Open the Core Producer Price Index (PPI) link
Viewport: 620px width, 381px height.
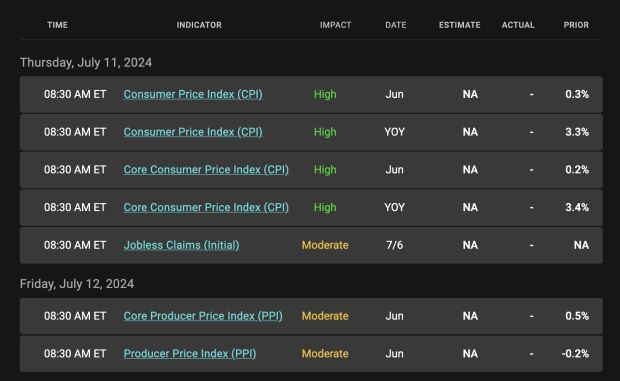pyautogui.click(x=203, y=316)
